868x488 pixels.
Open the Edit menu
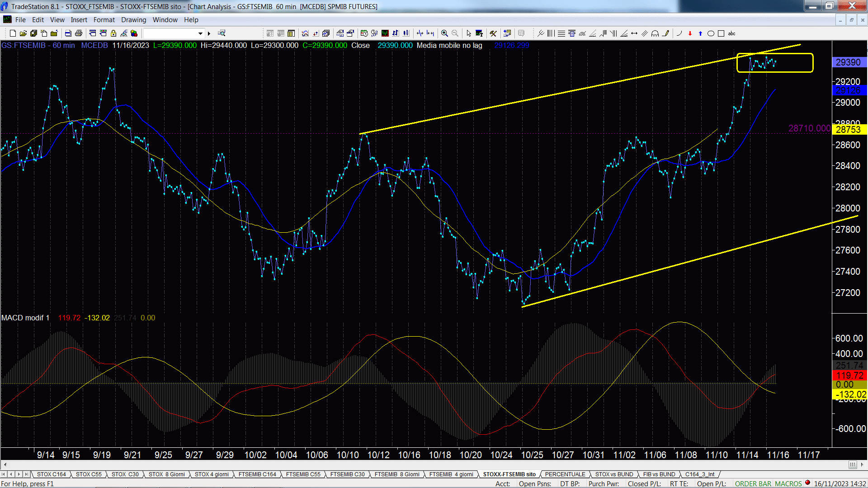tap(38, 20)
